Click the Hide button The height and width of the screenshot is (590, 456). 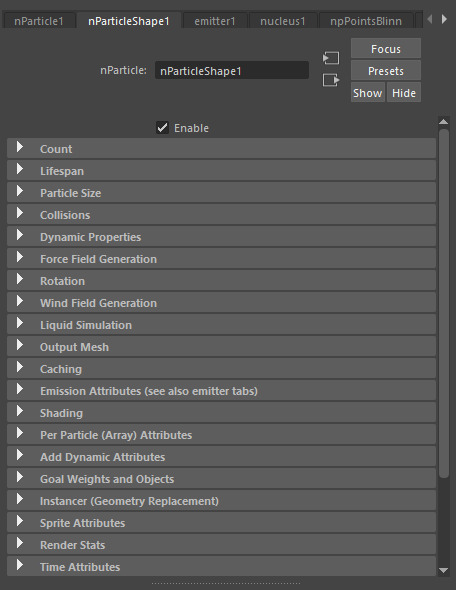coord(404,93)
